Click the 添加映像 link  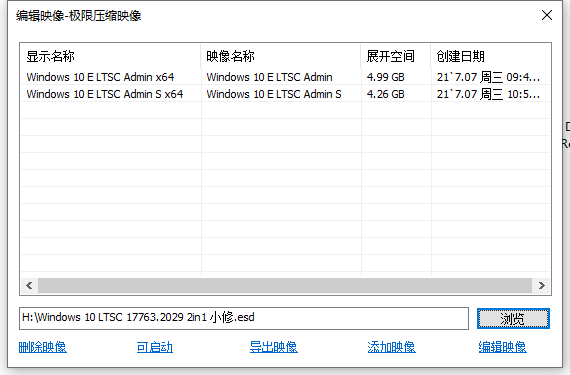[x=391, y=347]
